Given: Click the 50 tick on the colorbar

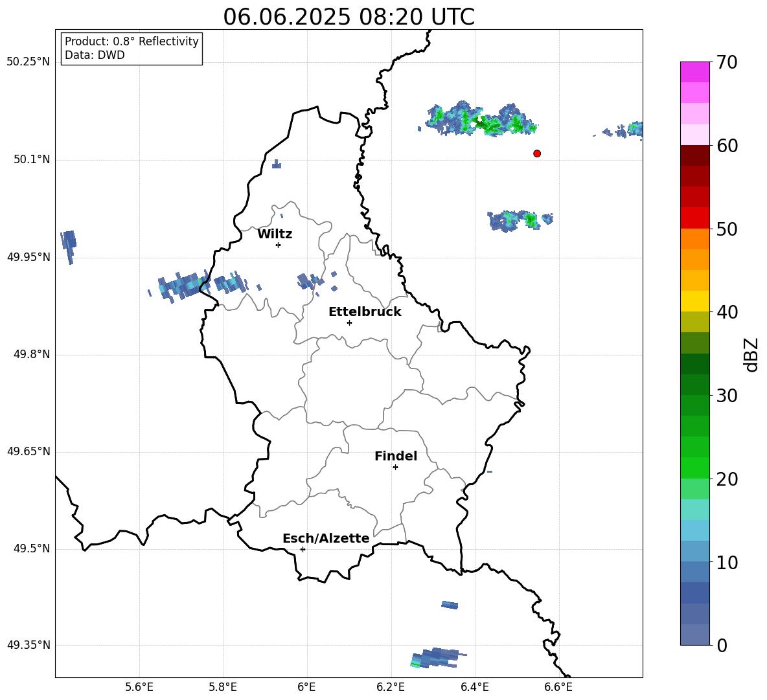Looking at the screenshot, I should [727, 229].
